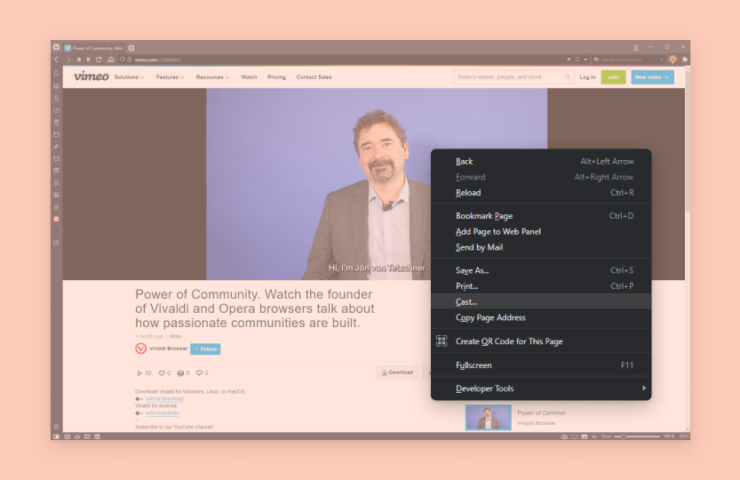Select Add Page to Web Panel
Screen dimensions: 740x480
[x=541, y=231]
